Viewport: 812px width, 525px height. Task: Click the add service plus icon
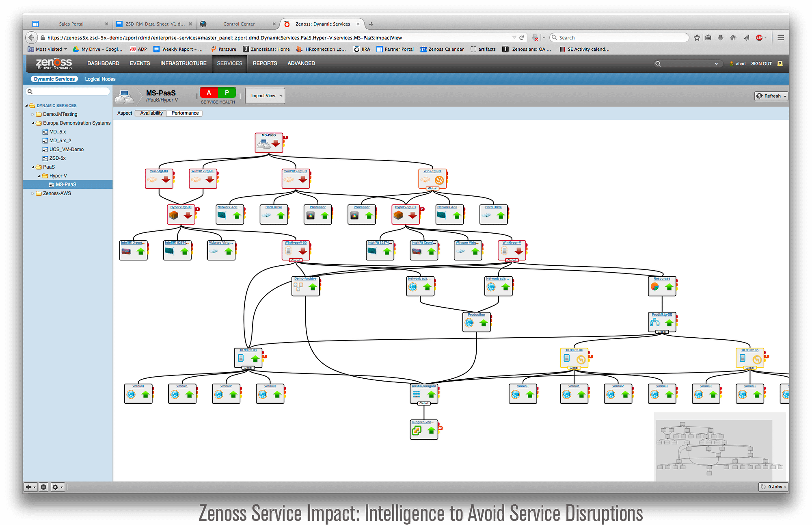click(x=30, y=487)
